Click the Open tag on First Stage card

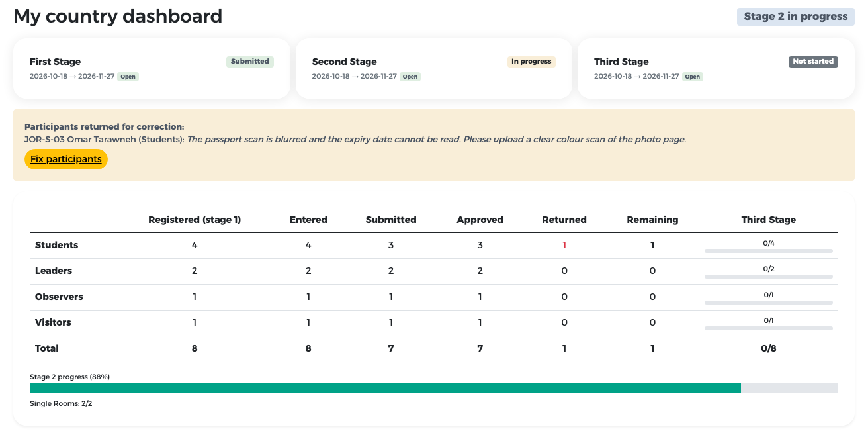(x=128, y=77)
